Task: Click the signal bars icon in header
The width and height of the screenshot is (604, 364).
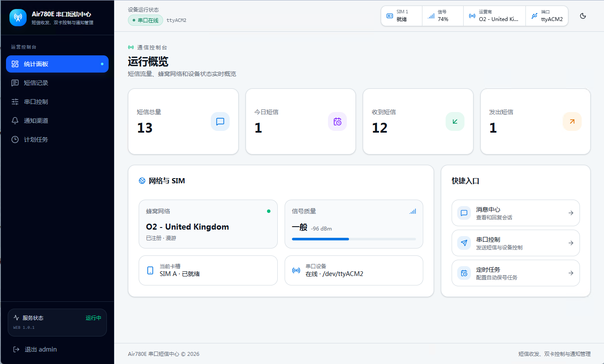Action: [x=431, y=16]
